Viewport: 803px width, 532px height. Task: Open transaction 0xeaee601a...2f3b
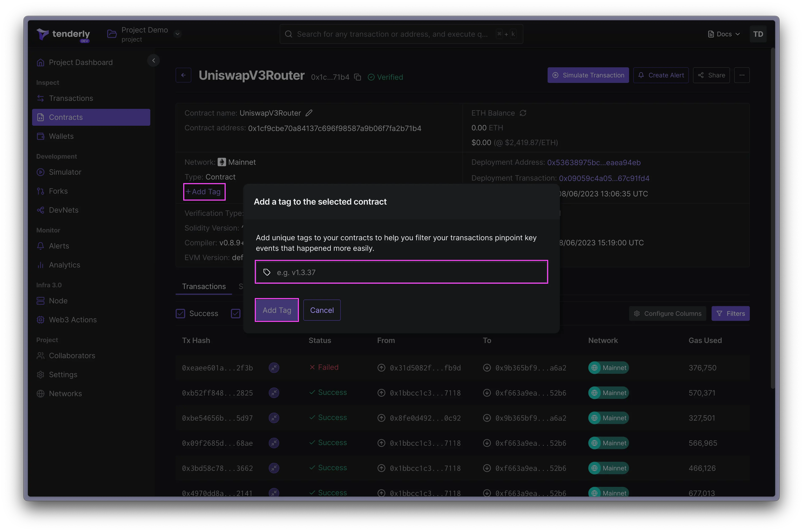coord(217,368)
